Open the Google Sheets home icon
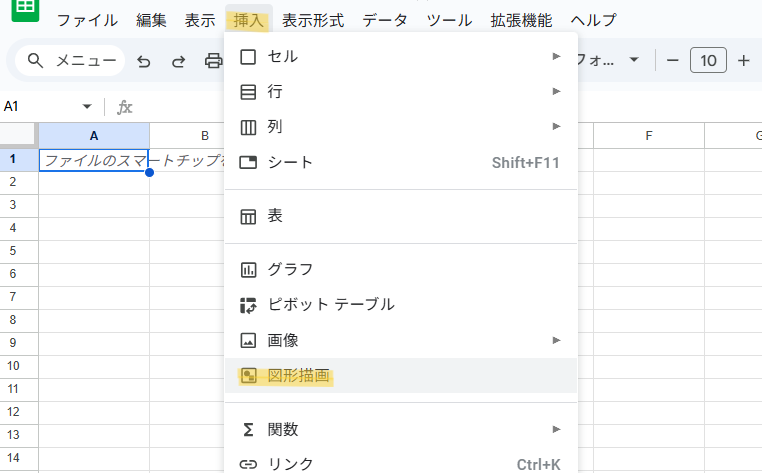 coord(25,9)
